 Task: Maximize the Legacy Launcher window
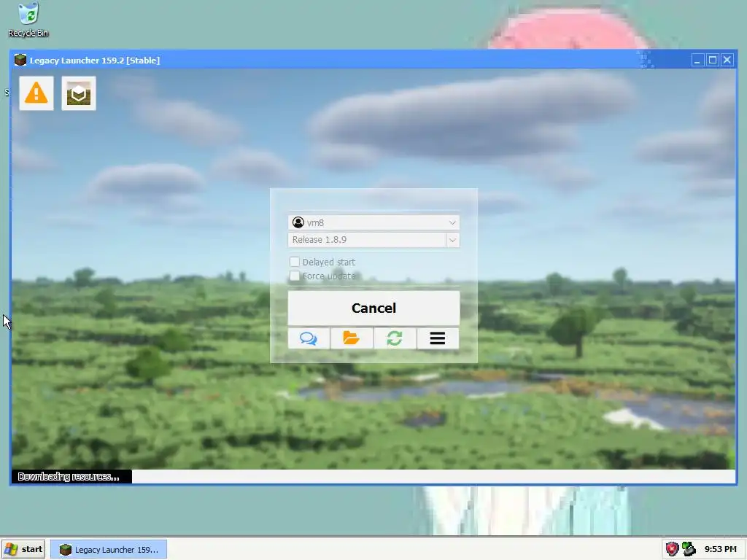pyautogui.click(x=712, y=60)
